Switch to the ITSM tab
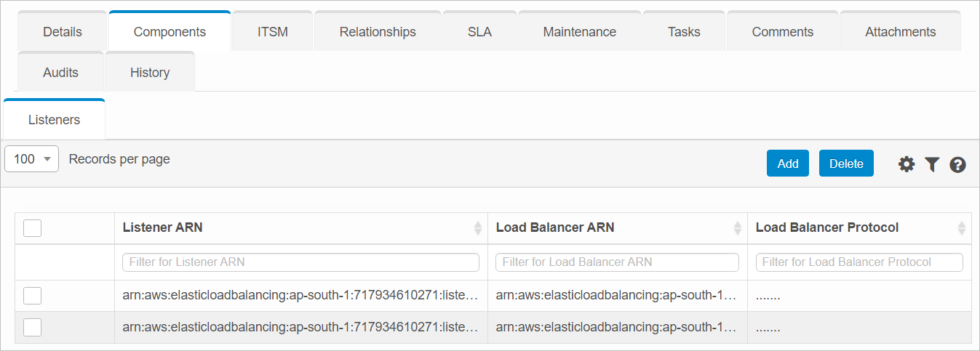 point(272,32)
